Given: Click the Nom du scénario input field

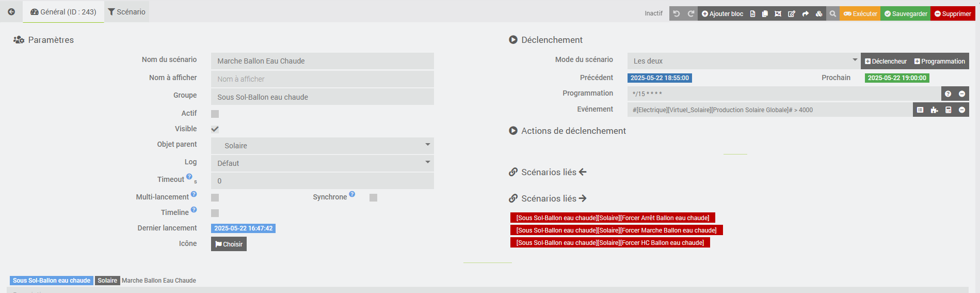Looking at the screenshot, I should (x=323, y=61).
